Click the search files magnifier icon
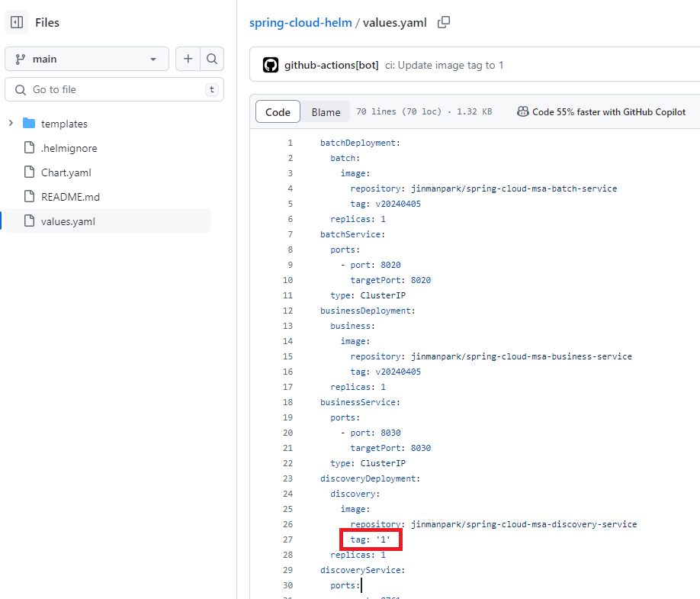This screenshot has height=599, width=700. point(212,59)
